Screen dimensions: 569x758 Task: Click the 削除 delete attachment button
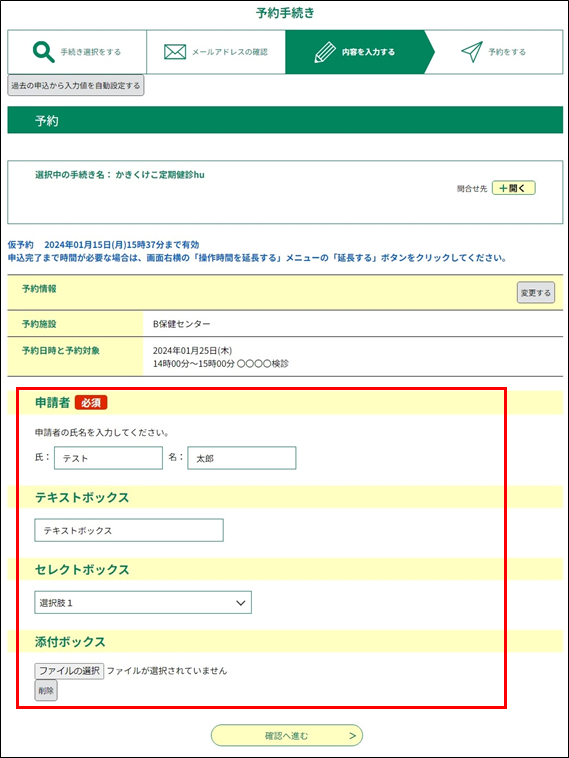point(46,690)
